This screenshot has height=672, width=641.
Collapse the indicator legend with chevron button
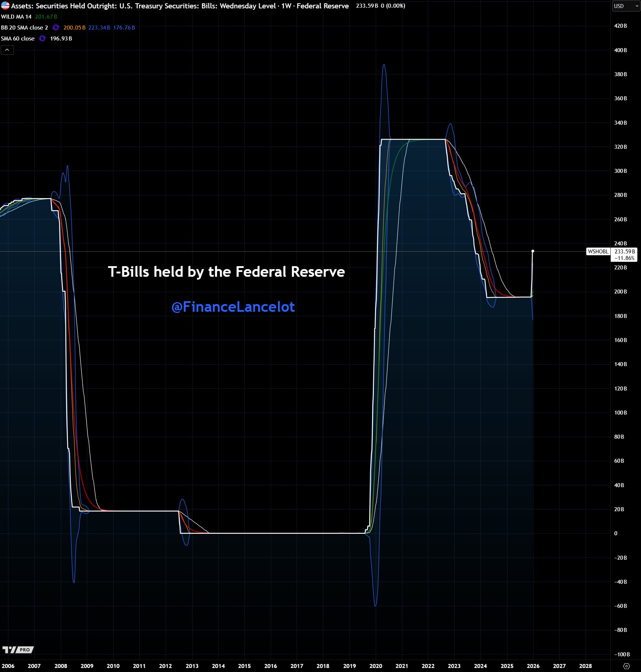point(7,50)
